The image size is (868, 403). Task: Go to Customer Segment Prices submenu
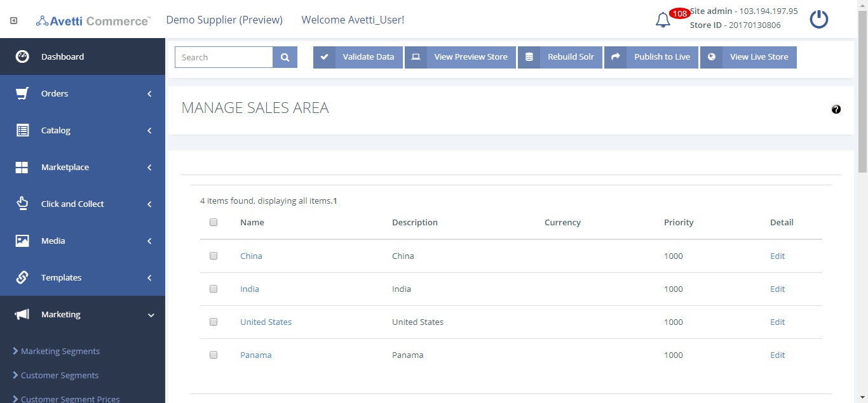pyautogui.click(x=70, y=399)
